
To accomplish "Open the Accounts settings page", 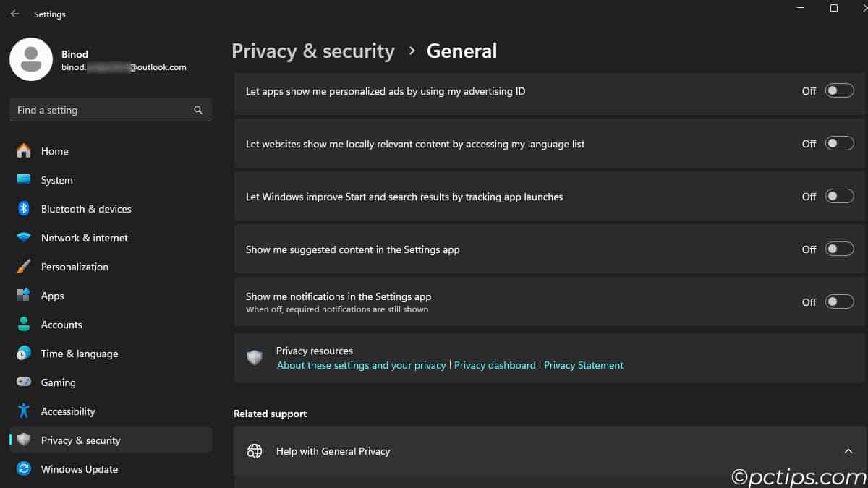I will click(x=61, y=325).
